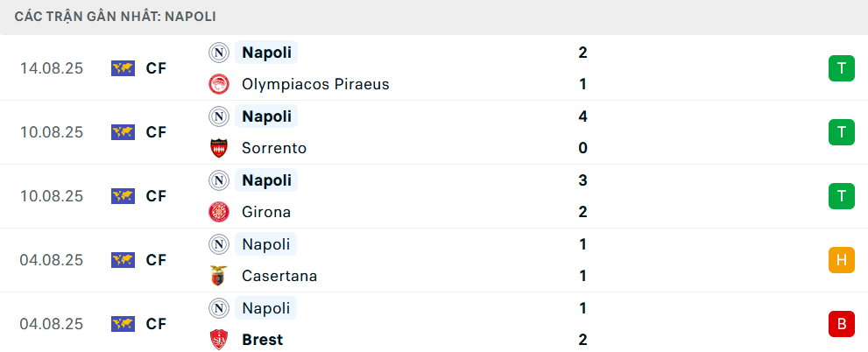
Task: Click the Sorrento club crest icon
Action: click(x=218, y=148)
